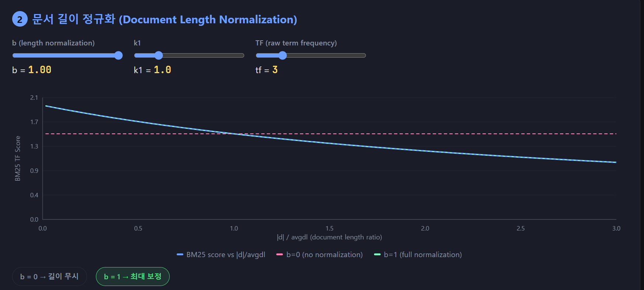Click the circled number 2 section badge
The image size is (644, 290).
point(20,19)
